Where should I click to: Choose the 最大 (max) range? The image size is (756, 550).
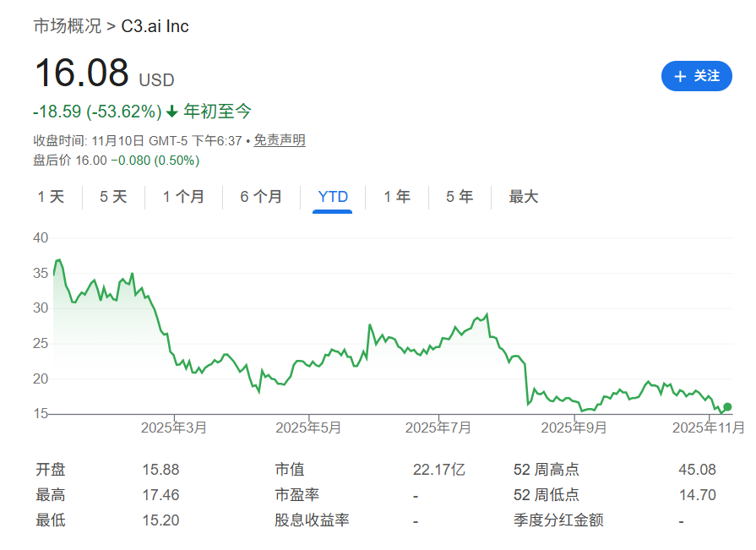[523, 196]
